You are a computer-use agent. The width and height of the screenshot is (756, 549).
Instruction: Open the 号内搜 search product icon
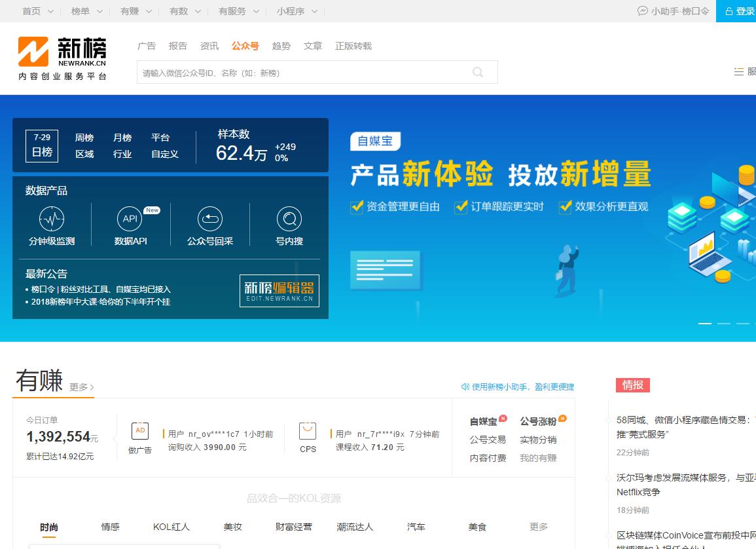pyautogui.click(x=289, y=219)
